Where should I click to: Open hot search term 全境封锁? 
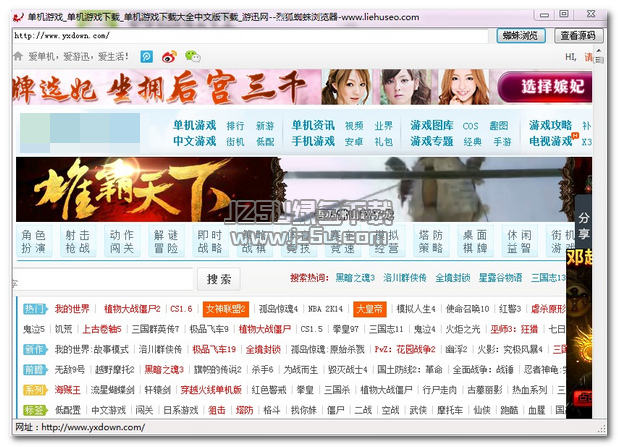(x=453, y=278)
